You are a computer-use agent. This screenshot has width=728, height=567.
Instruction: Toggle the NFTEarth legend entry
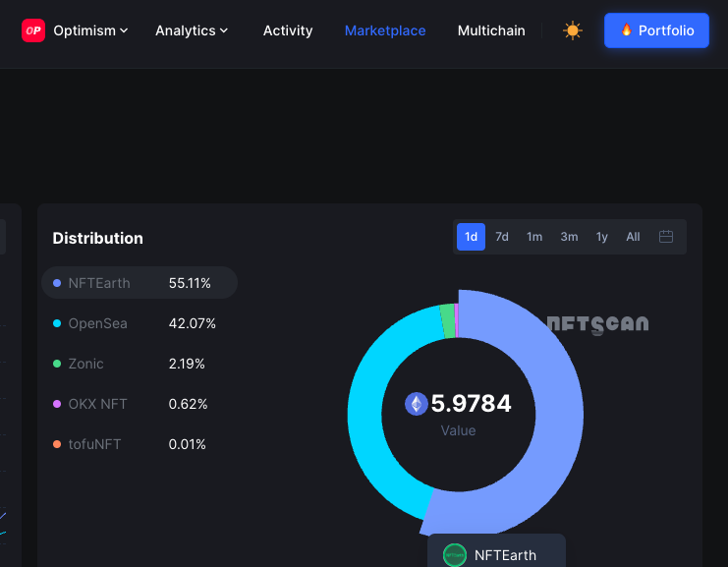click(x=140, y=283)
